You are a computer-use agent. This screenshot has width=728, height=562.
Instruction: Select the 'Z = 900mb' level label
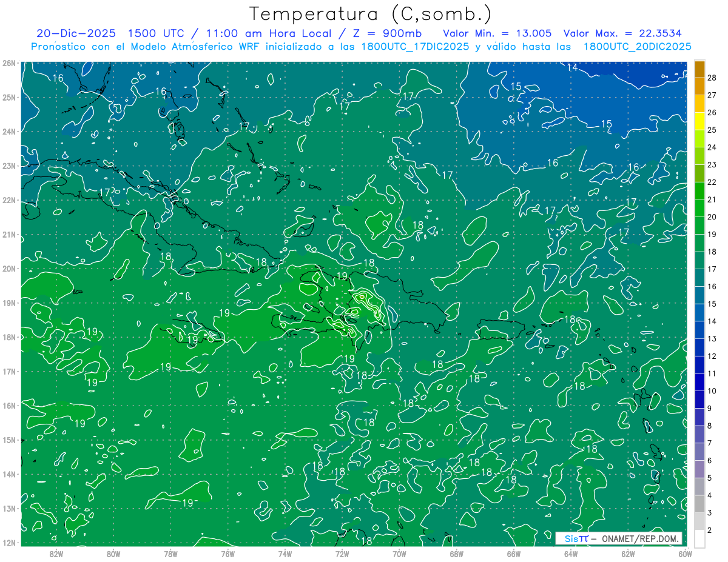tap(387, 33)
